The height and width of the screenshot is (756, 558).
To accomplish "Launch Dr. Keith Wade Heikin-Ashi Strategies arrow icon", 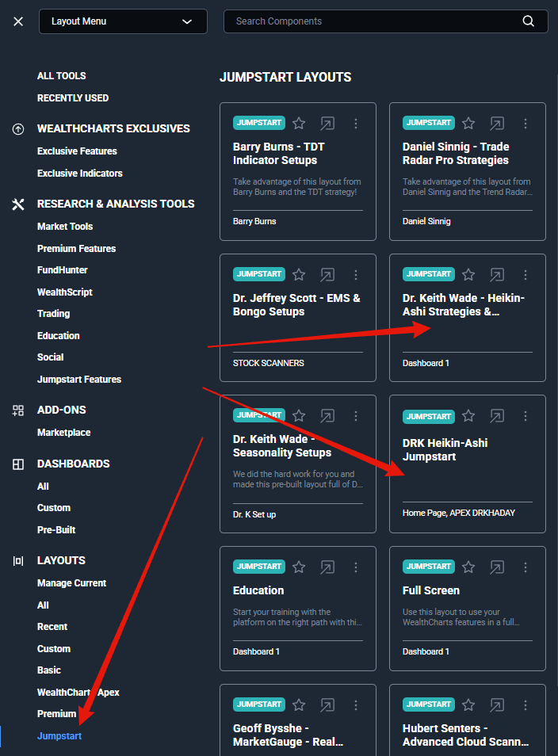I will click(x=497, y=275).
